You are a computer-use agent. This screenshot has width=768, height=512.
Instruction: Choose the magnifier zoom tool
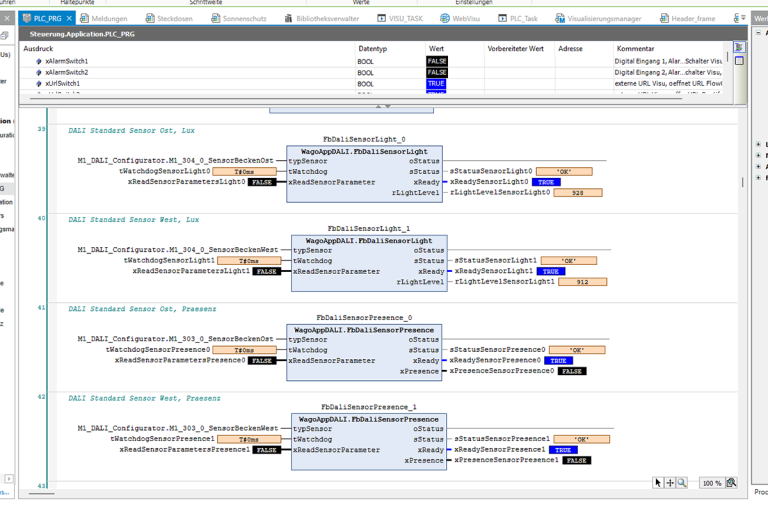[682, 483]
